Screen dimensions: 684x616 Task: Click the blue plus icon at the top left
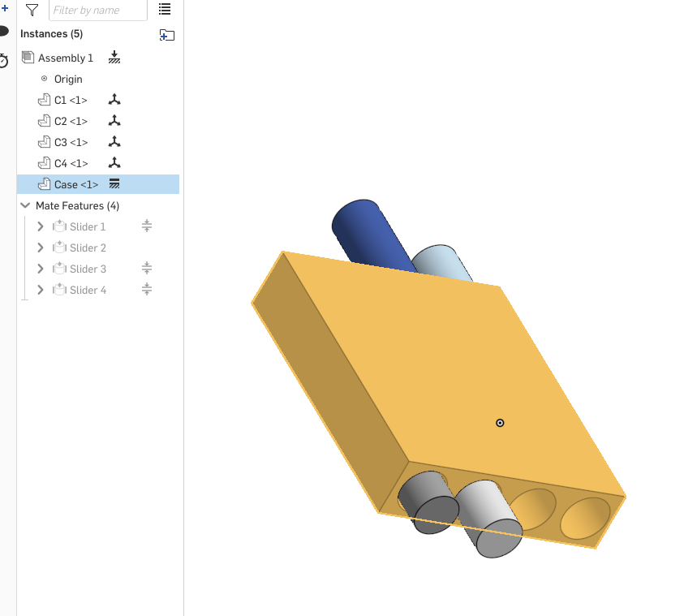[x=5, y=8]
